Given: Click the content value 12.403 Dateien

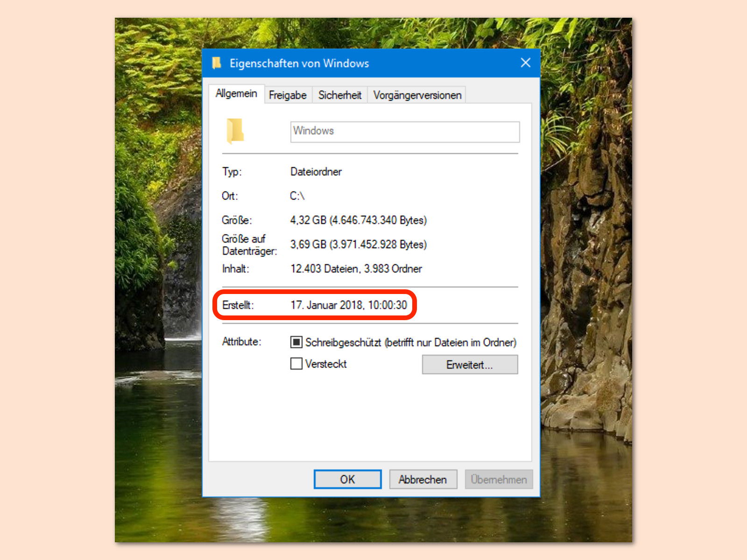Looking at the screenshot, I should coord(356,269).
